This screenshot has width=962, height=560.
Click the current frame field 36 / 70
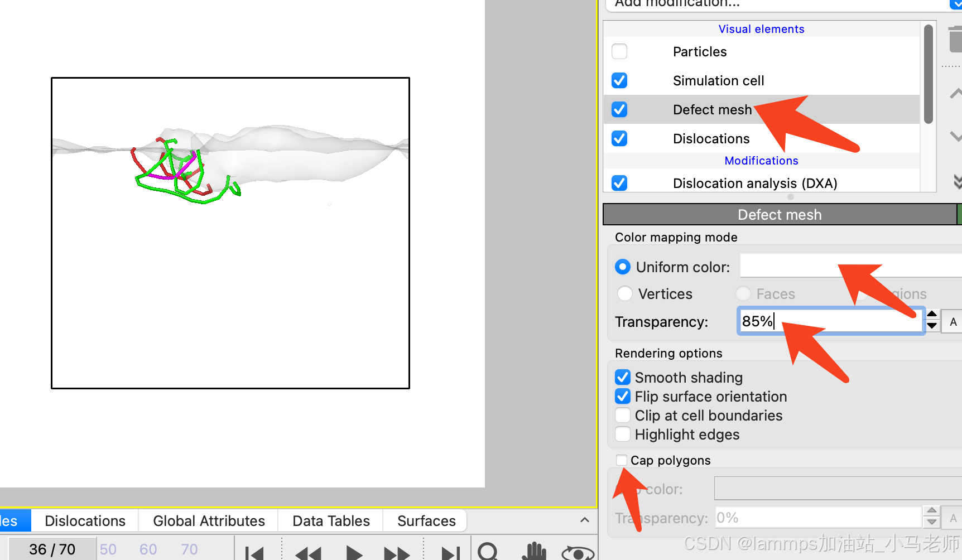click(x=52, y=549)
